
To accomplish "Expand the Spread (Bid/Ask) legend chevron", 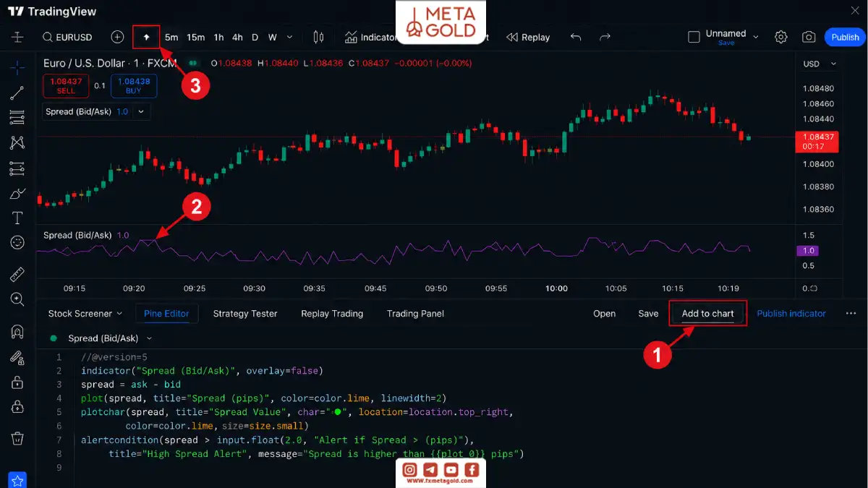I will (141, 112).
